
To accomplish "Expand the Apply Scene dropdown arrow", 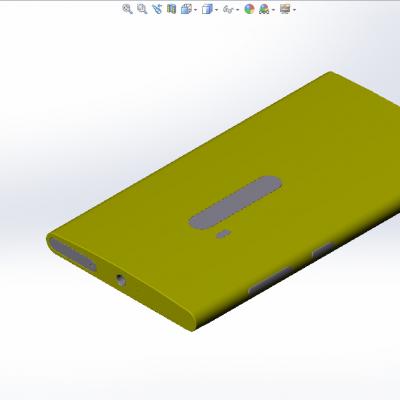I will click(x=273, y=10).
